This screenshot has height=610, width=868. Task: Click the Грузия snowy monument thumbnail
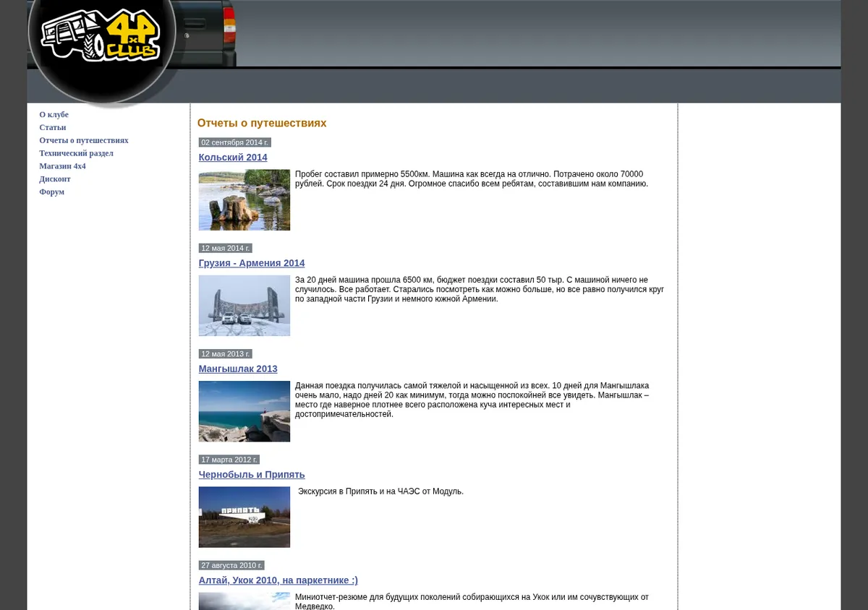244,306
